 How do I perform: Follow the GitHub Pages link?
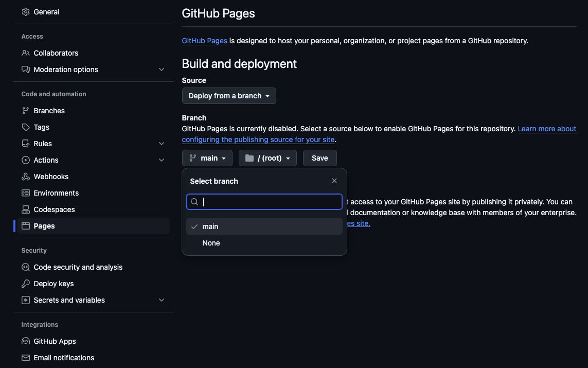point(204,41)
